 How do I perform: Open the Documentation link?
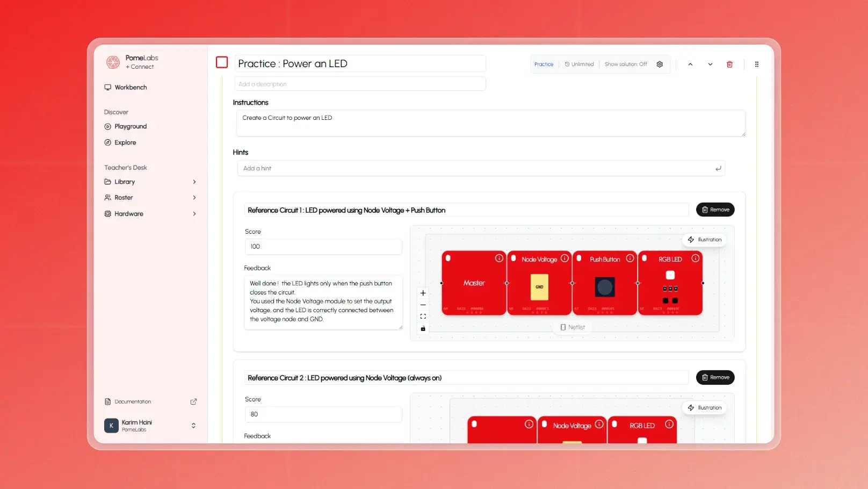(x=128, y=402)
